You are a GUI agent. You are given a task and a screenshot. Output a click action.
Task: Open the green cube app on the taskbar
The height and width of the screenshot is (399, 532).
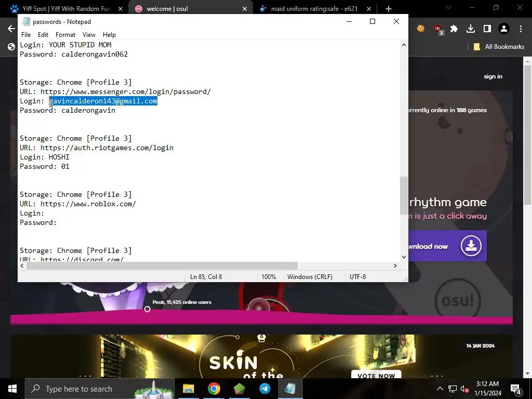[x=239, y=389]
